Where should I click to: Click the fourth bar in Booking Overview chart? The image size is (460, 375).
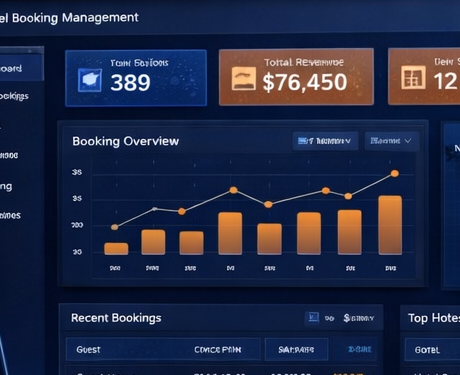click(230, 233)
